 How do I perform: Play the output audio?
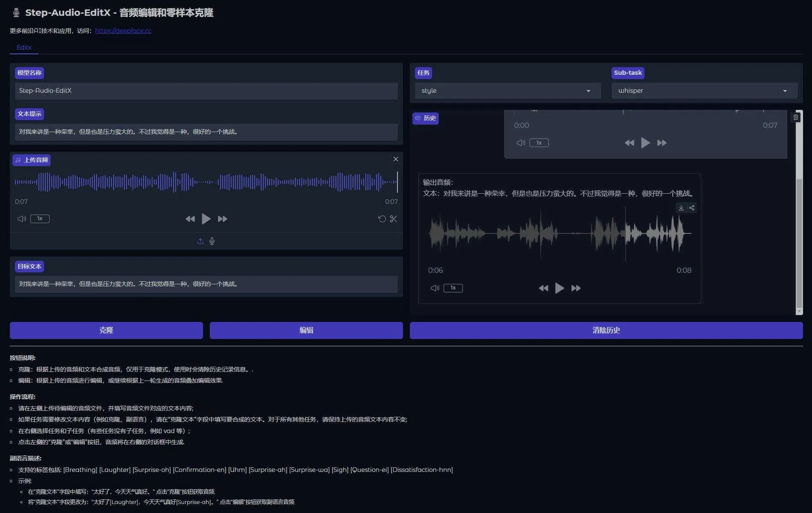[559, 288]
